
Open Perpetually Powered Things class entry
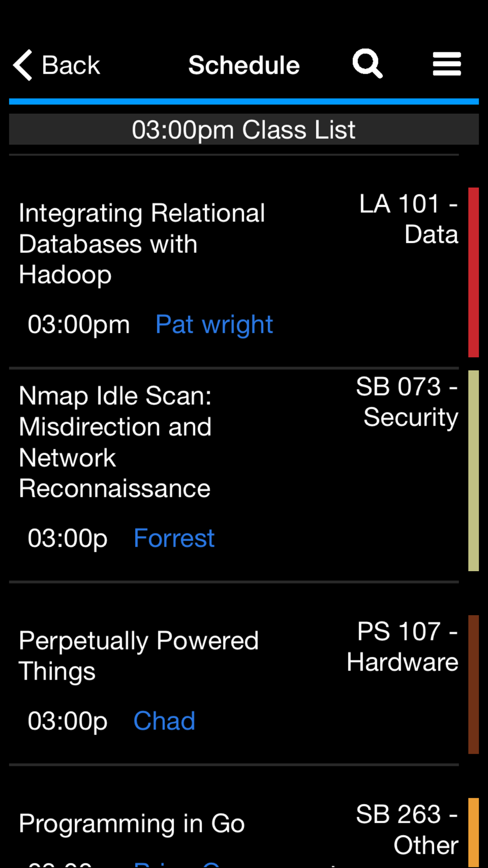(139, 656)
